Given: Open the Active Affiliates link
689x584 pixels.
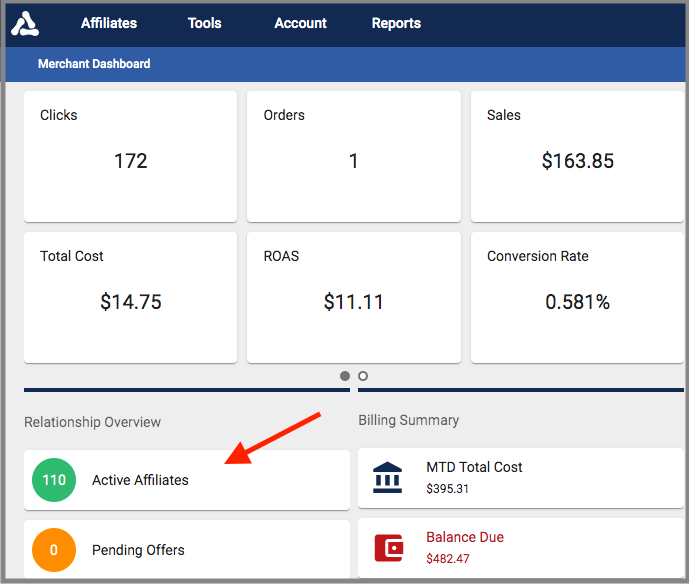Looking at the screenshot, I should pyautogui.click(x=140, y=480).
